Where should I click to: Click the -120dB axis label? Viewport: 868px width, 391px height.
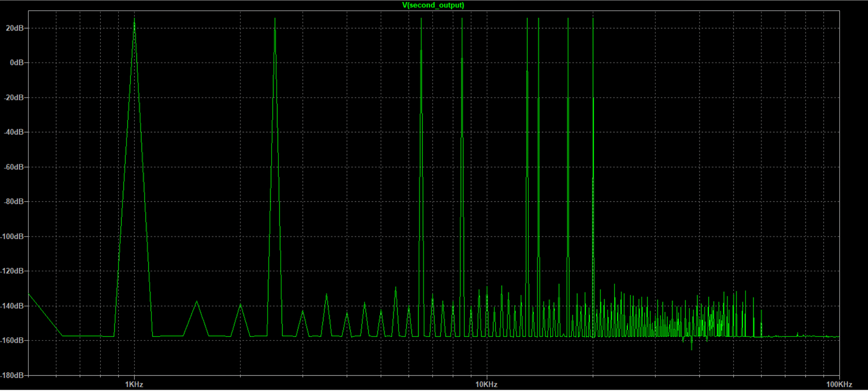[x=12, y=271]
